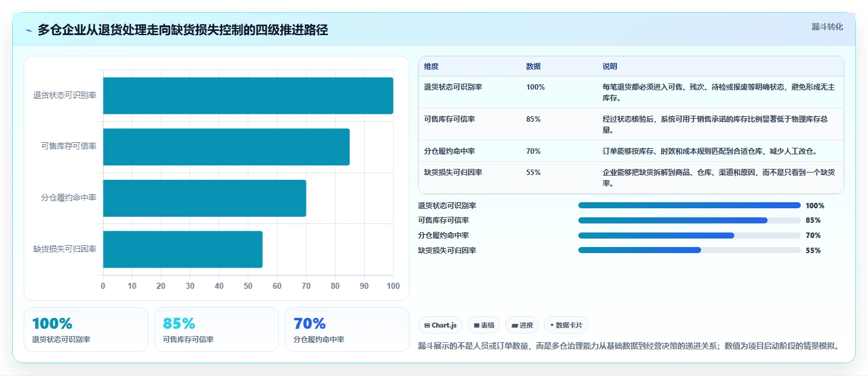Click the 可售库存可信率 cell in the table
Image resolution: width=868 pixels, height=376 pixels.
tap(449, 119)
